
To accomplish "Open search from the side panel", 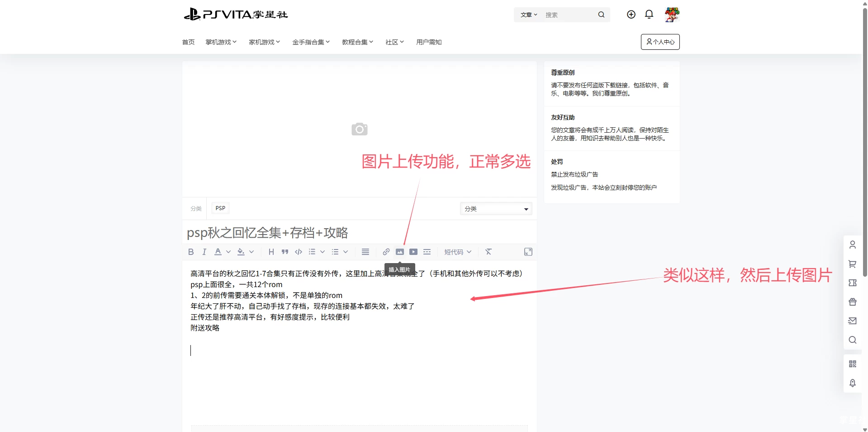I will [x=853, y=340].
